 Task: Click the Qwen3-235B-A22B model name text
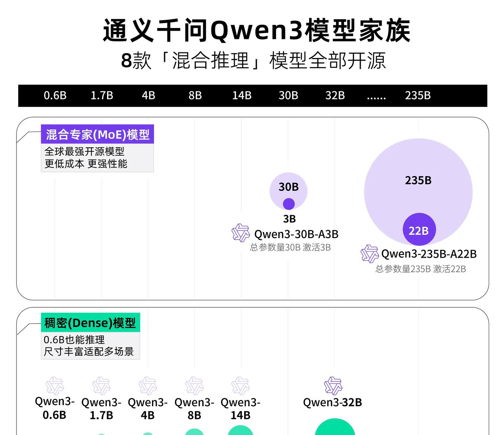click(x=429, y=254)
